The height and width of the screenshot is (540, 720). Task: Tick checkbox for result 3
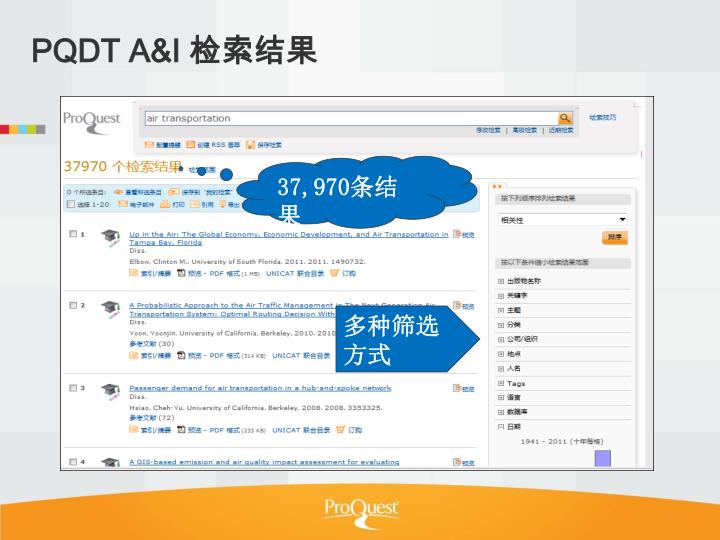tap(73, 388)
